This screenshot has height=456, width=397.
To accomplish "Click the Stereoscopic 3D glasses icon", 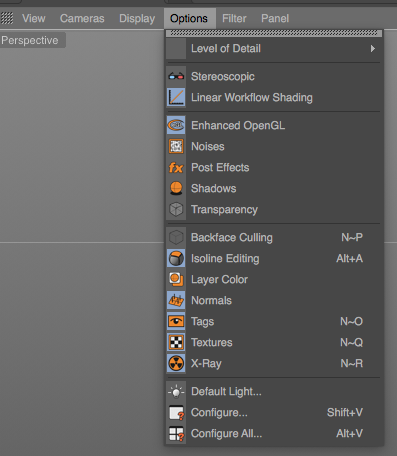I will point(176,77).
